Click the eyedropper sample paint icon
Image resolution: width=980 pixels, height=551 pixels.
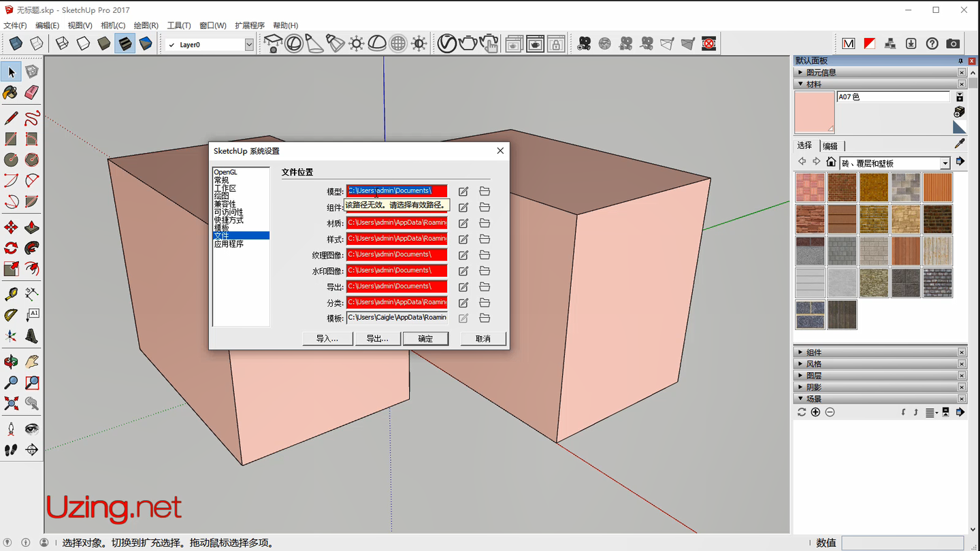coord(960,144)
